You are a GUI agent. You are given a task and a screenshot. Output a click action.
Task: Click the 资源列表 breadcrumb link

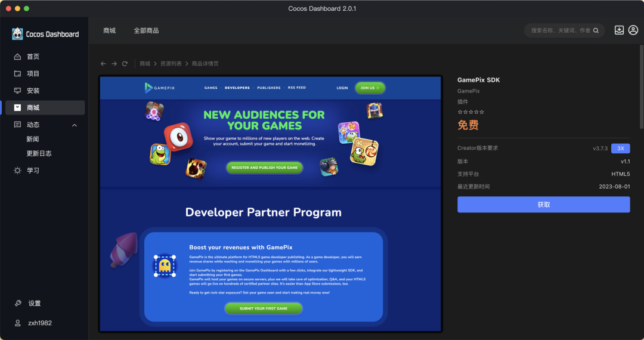click(171, 64)
